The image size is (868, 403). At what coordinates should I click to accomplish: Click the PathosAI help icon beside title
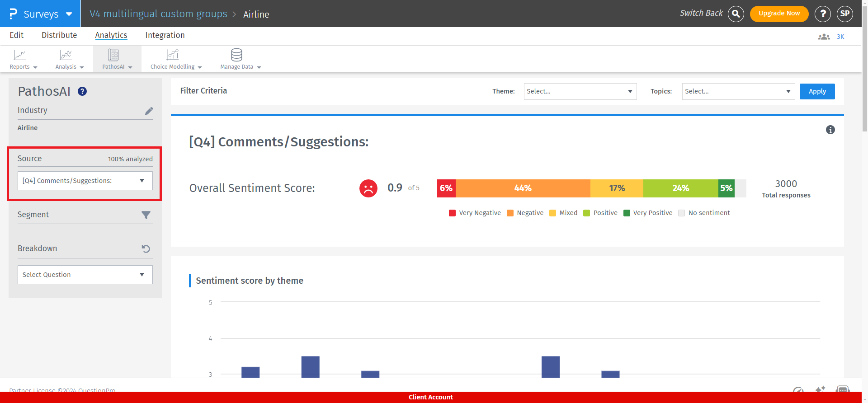[x=82, y=91]
